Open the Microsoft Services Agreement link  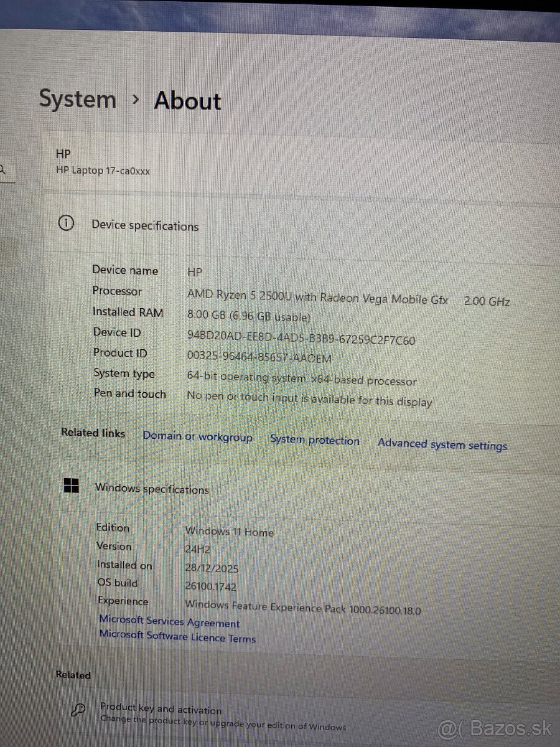169,622
